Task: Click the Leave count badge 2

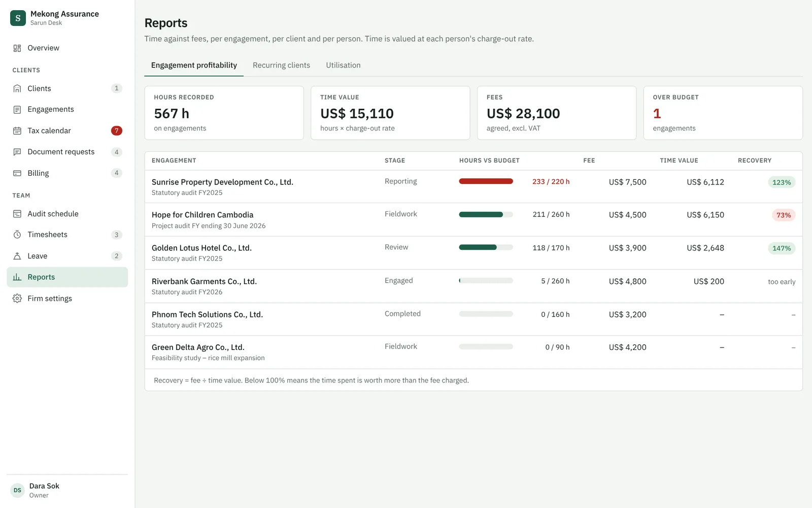Action: click(117, 256)
